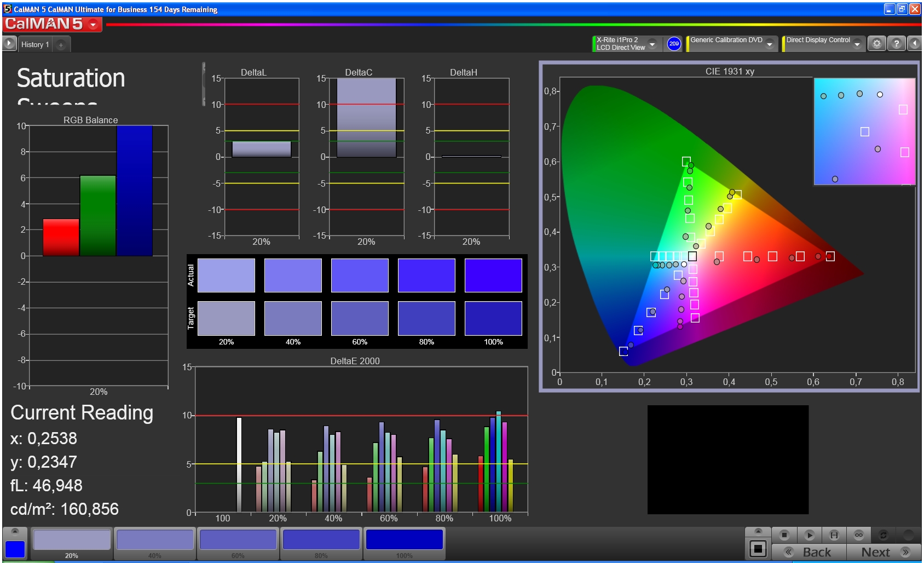Viewport: 924px width, 563px height.
Task: Open settings with the gear icon
Action: pos(876,44)
